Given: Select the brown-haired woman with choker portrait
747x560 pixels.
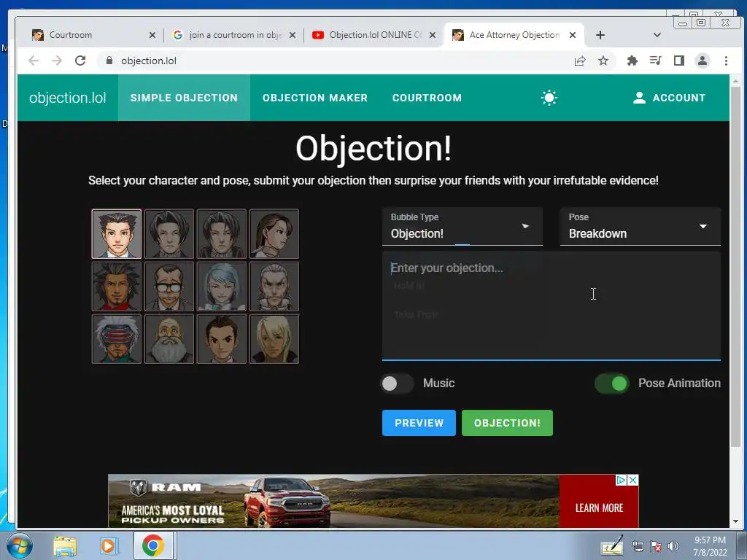Looking at the screenshot, I should [274, 234].
